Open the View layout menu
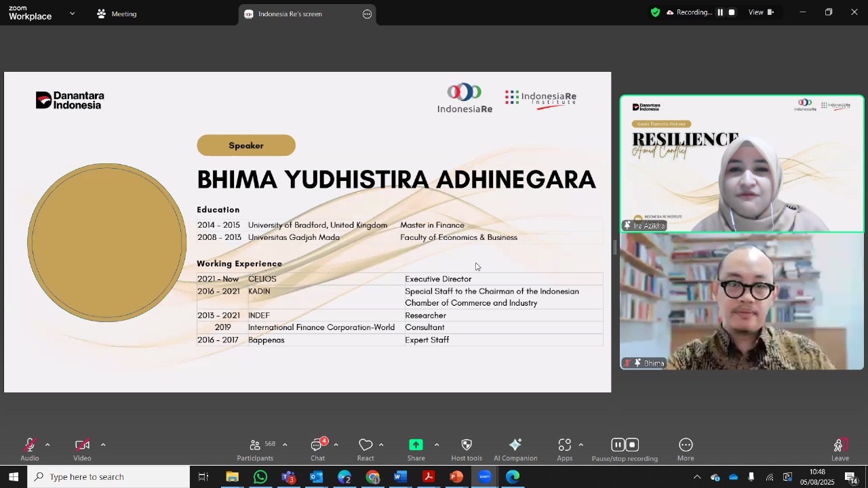868x488 pixels. (x=761, y=12)
